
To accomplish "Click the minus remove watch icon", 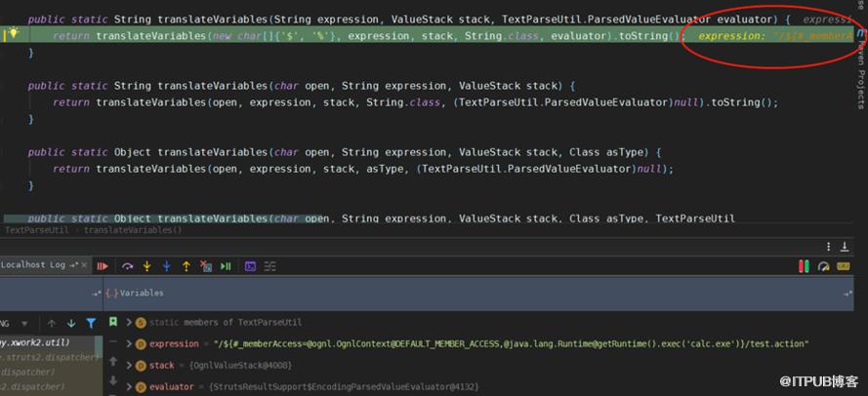I will point(113,342).
